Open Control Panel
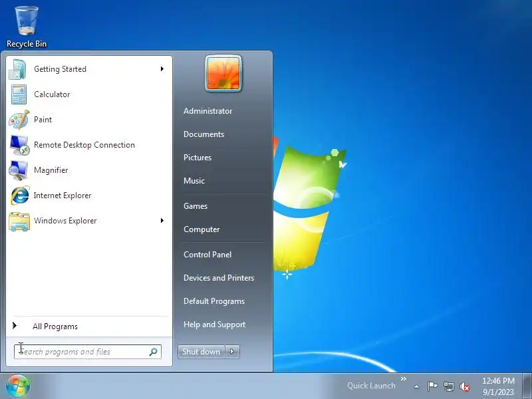Image resolution: width=532 pixels, height=399 pixels. tap(207, 255)
